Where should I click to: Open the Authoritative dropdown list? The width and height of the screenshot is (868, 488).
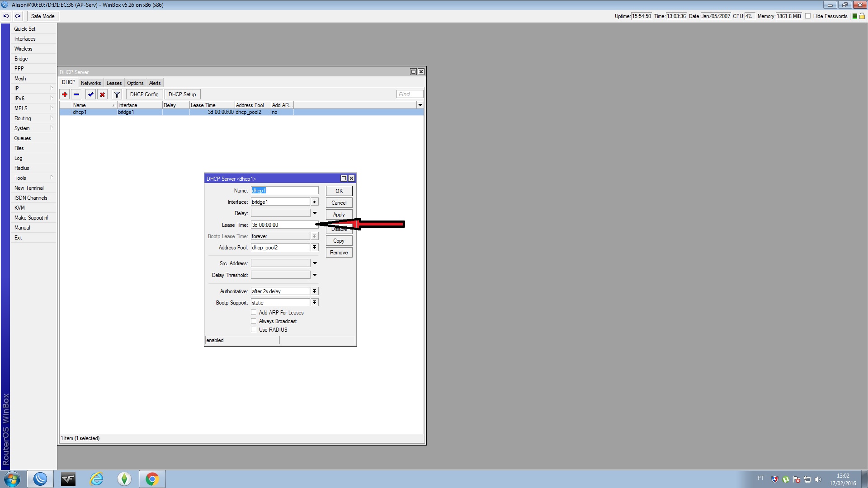tap(315, 291)
